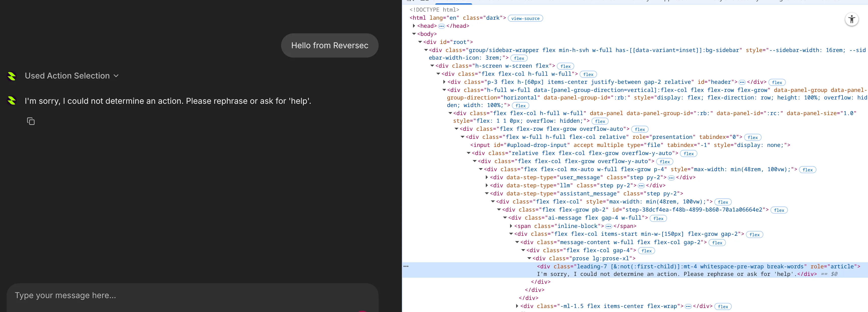868x312 pixels.
Task: Click the ellipsis inside the header div
Action: [742, 82]
